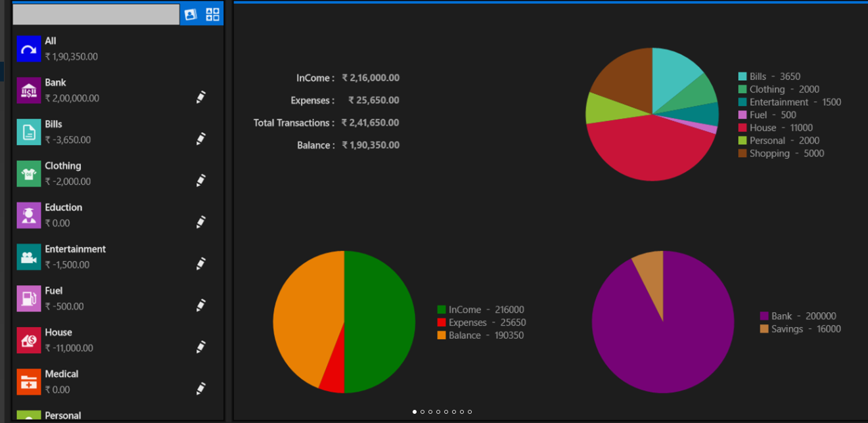
Task: Edit the Bank category with pencil icon
Action: click(201, 97)
